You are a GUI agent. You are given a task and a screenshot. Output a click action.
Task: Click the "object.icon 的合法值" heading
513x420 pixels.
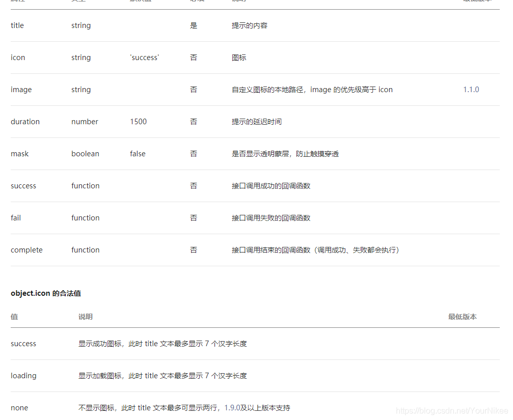coord(46,293)
